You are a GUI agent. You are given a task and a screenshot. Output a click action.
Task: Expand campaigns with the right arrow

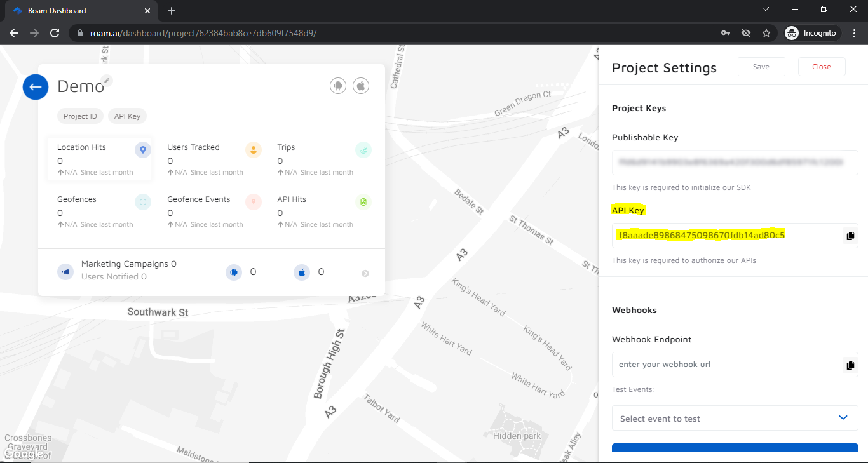click(365, 273)
